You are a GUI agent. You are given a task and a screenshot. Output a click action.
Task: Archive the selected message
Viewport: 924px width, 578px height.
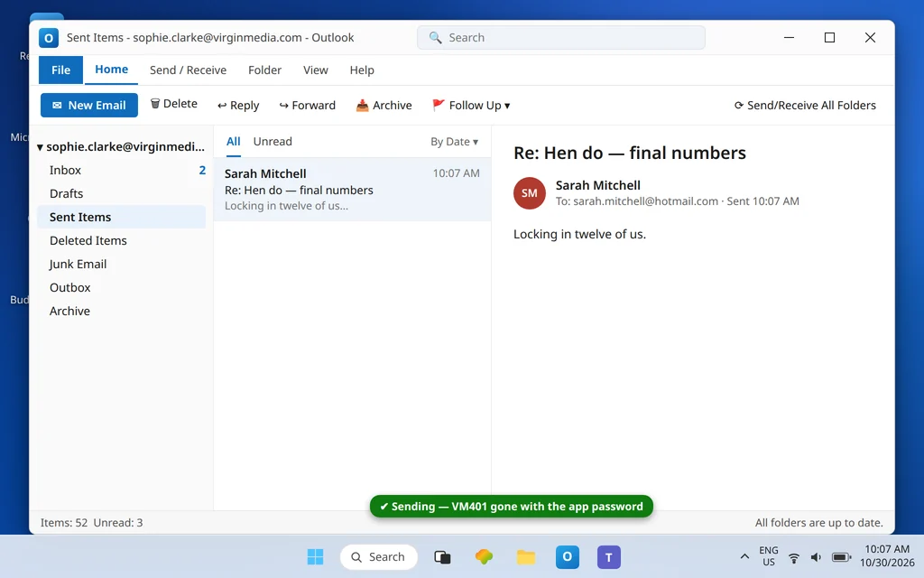[x=383, y=105]
